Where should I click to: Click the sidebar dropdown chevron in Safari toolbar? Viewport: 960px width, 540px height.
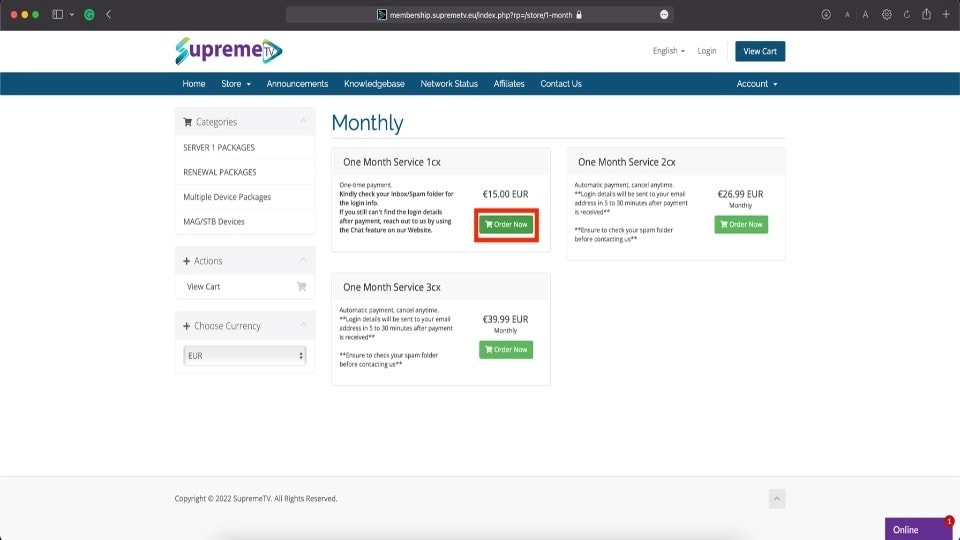(72, 14)
